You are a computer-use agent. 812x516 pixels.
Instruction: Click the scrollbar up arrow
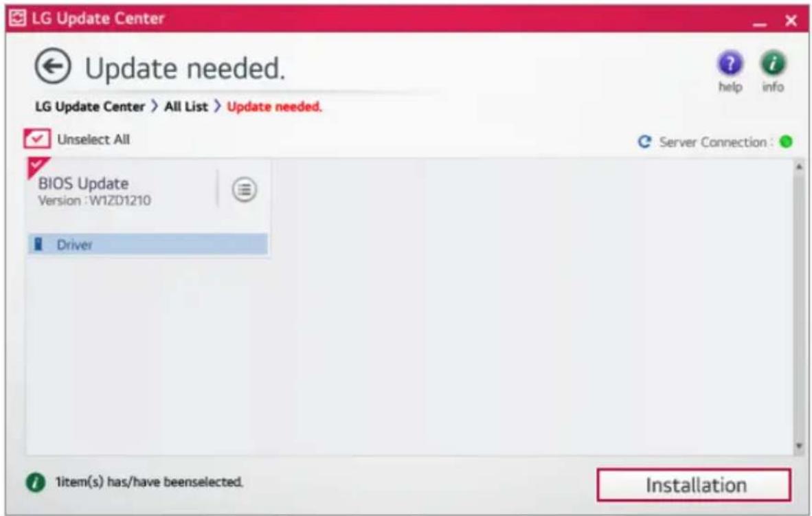point(799,167)
